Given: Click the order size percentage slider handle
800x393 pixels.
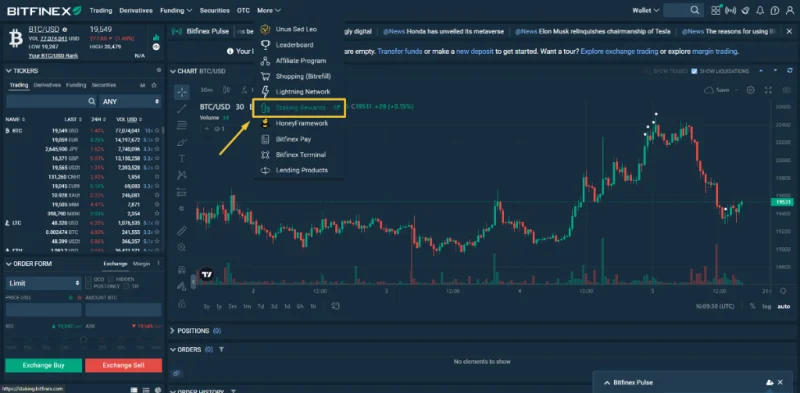Looking at the screenshot, I should click(84, 339).
